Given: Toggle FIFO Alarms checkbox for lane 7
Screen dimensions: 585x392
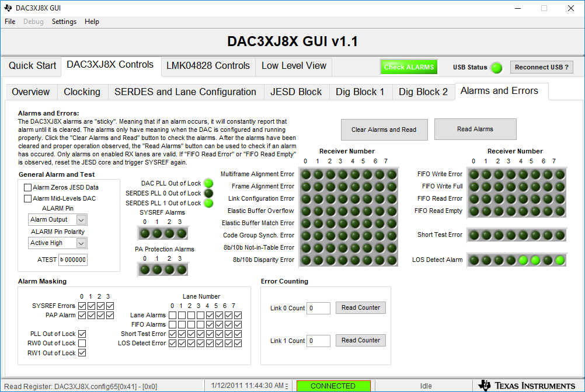Looking at the screenshot, I should pos(238,324).
